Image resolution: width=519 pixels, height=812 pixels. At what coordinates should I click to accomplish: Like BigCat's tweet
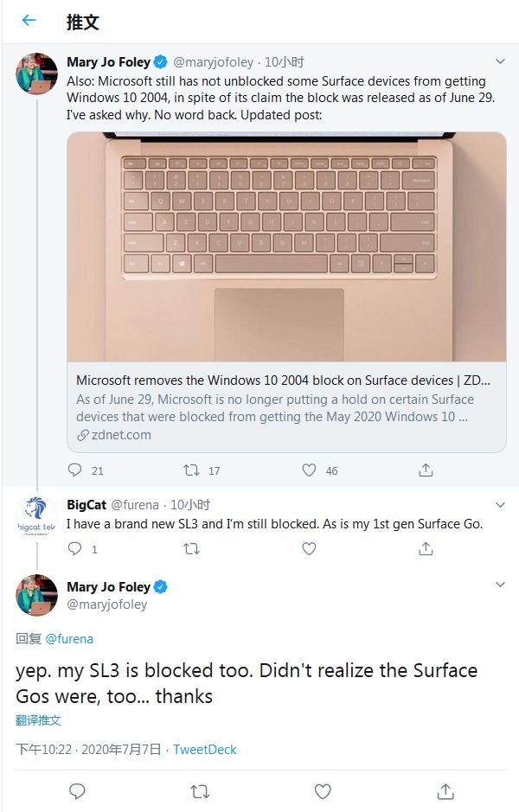coord(308,549)
